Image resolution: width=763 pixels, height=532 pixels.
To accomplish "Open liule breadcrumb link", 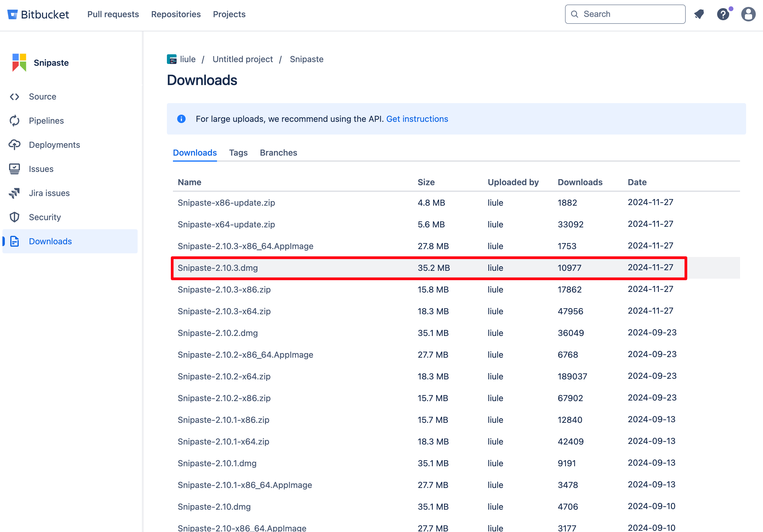I will (188, 59).
